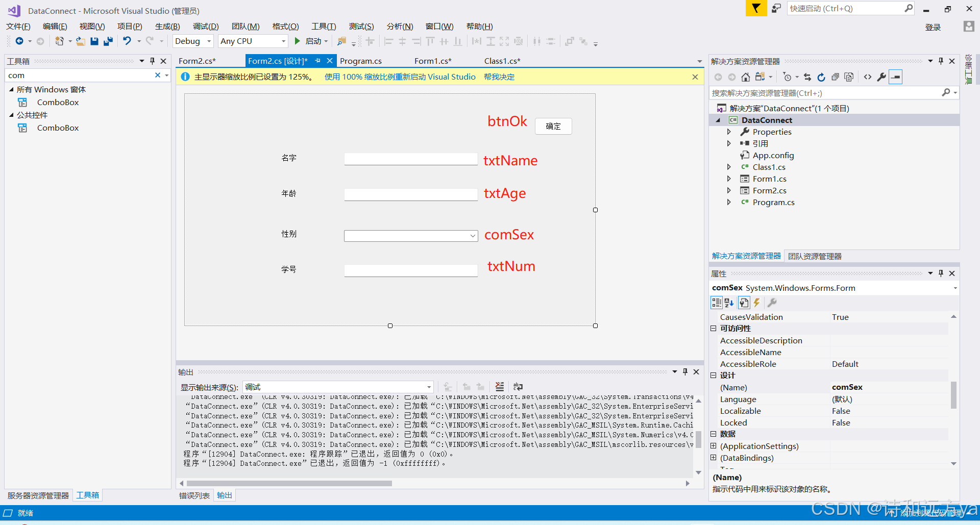Click the View Code icon in Solution Explorer
The height and width of the screenshot is (525, 980).
click(868, 77)
